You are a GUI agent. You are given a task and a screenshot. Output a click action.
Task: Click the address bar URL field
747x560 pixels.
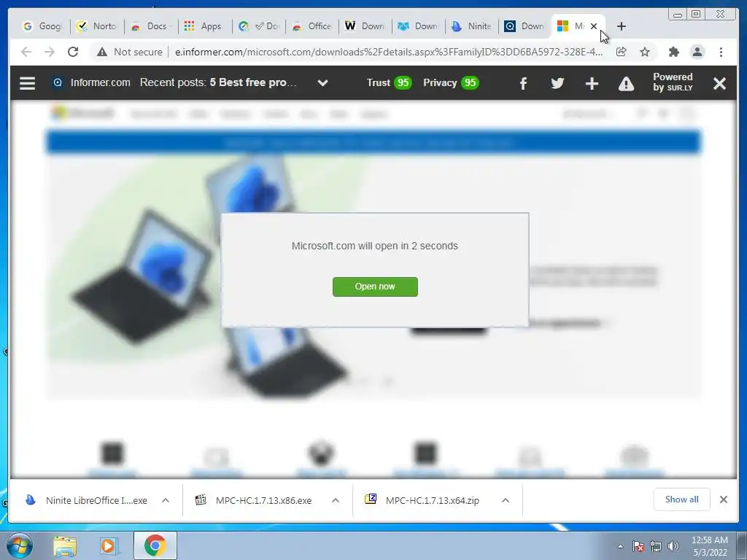388,52
